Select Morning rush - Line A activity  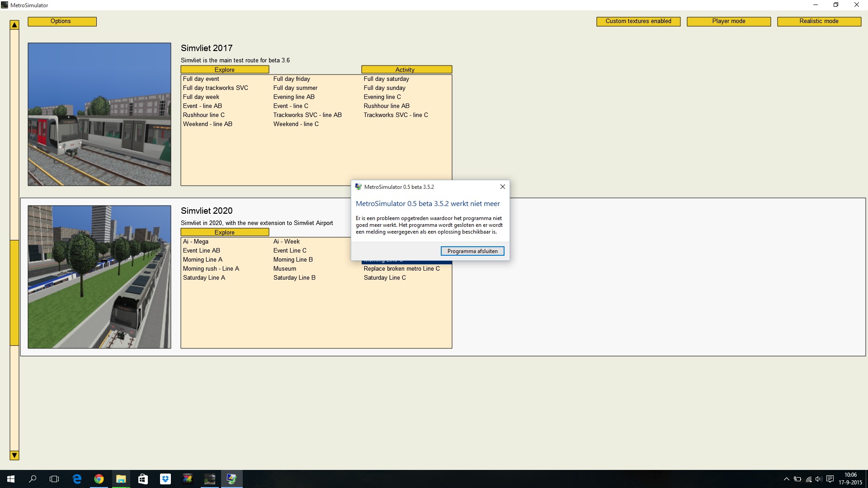[211, 268]
